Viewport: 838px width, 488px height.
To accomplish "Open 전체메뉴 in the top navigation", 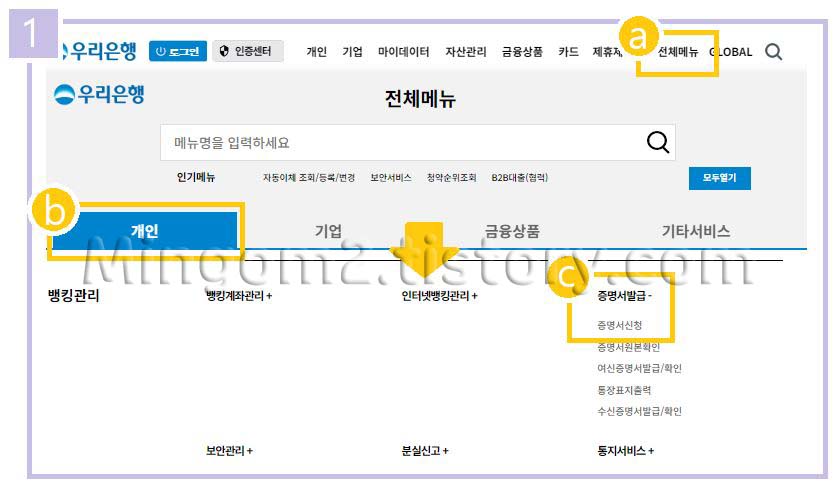I will 678,52.
